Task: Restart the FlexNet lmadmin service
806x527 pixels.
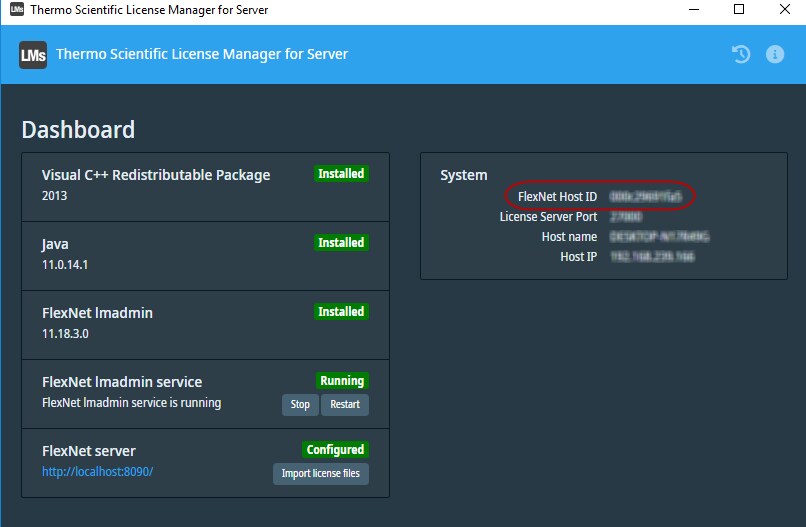Action: point(345,405)
